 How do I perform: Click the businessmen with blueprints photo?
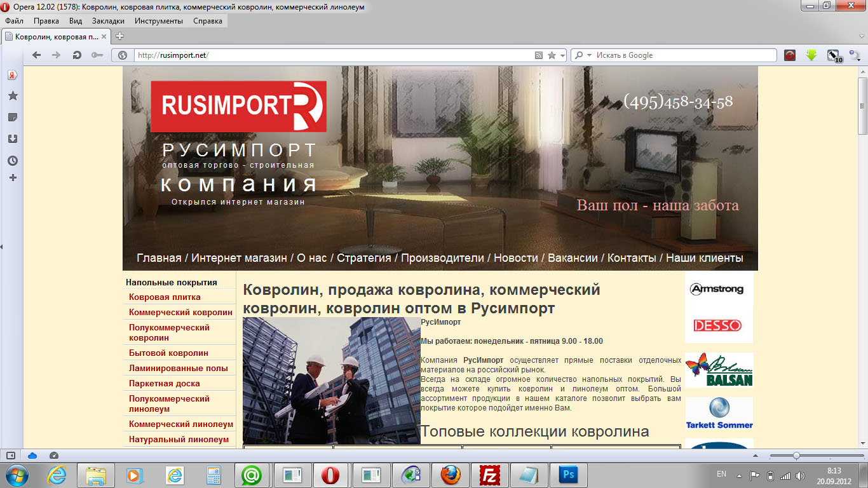click(332, 381)
